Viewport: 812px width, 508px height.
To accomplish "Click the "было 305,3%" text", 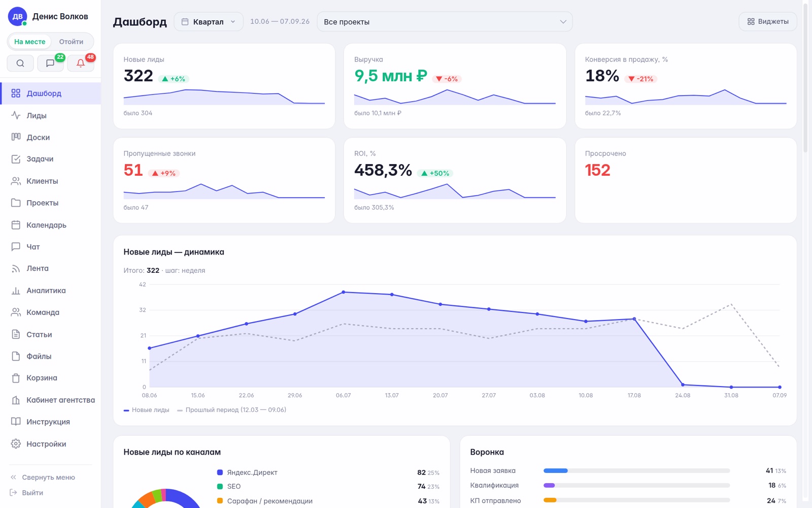I will (374, 208).
